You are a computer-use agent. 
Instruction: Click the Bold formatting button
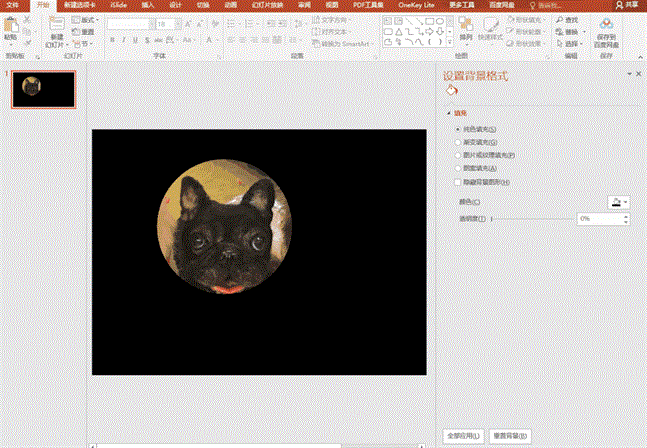(110, 40)
